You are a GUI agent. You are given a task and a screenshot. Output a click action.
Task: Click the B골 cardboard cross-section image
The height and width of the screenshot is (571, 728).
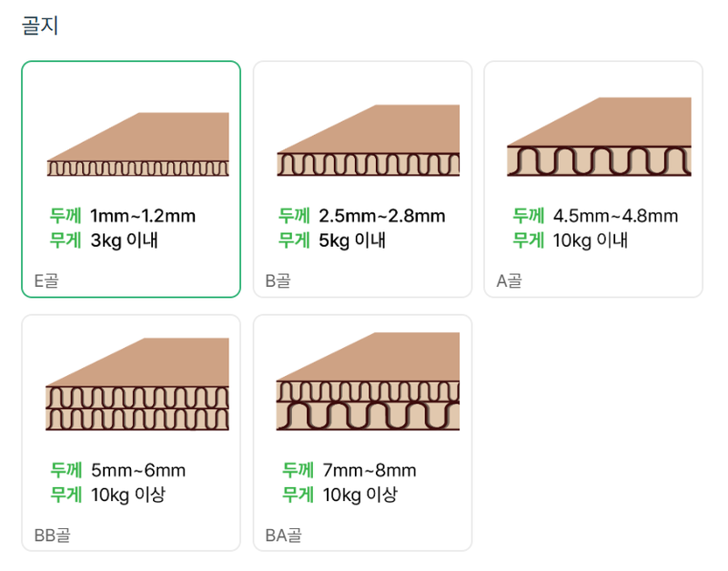click(x=369, y=140)
